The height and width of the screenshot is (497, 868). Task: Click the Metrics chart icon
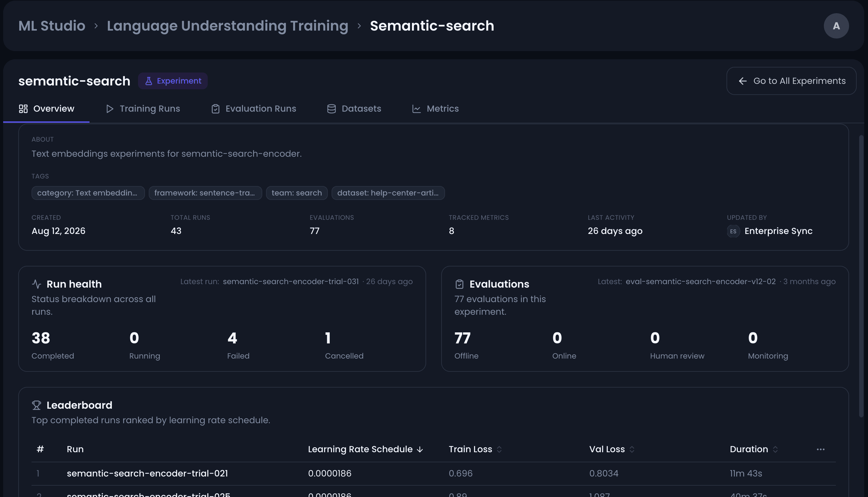[416, 109]
